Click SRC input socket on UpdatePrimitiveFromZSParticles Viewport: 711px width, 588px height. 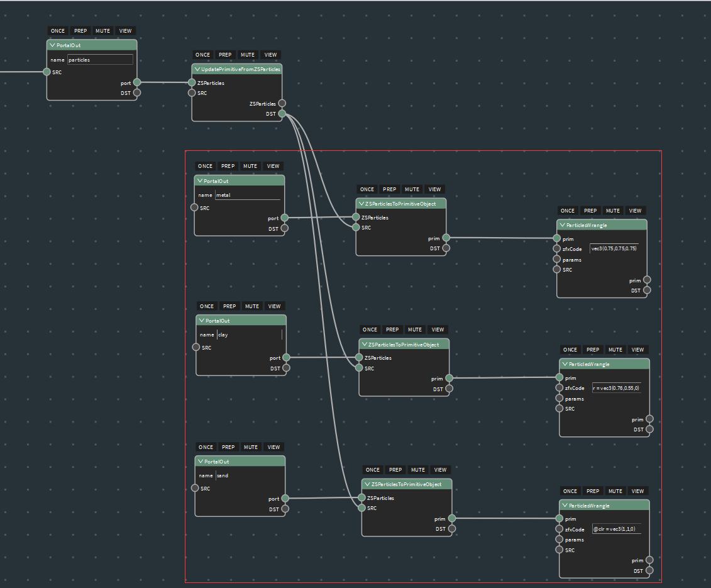pos(192,92)
